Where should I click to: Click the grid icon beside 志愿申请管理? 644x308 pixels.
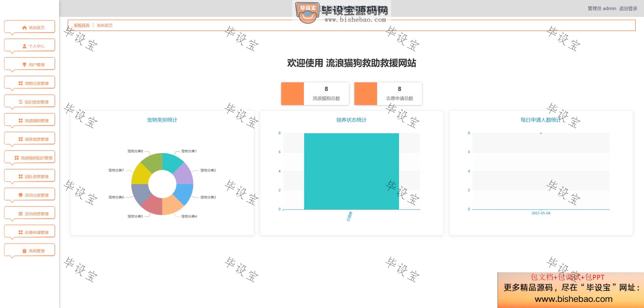tap(21, 232)
